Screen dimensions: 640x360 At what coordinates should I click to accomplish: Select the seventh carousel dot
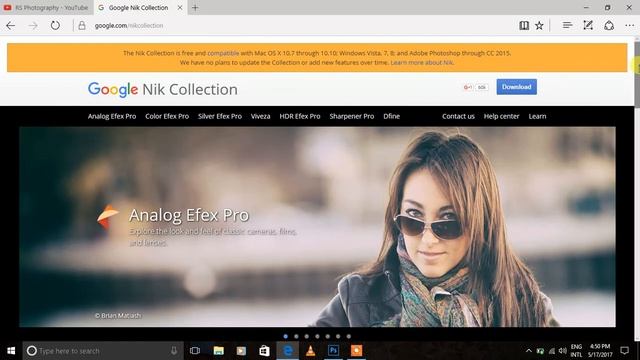[349, 336]
